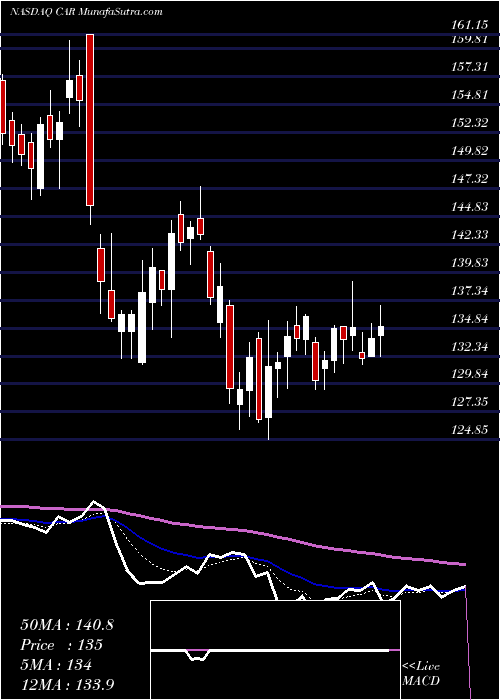Click the 124.85 price axis label

point(468,430)
